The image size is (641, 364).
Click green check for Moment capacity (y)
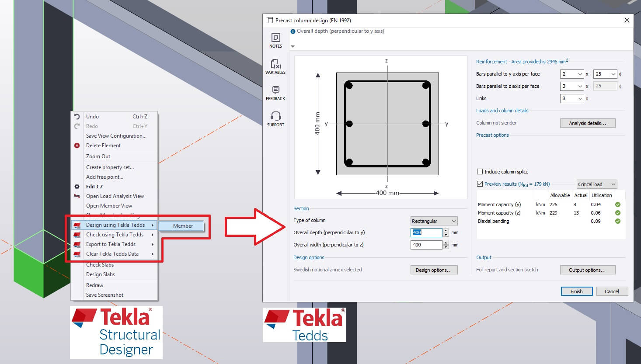(x=618, y=205)
